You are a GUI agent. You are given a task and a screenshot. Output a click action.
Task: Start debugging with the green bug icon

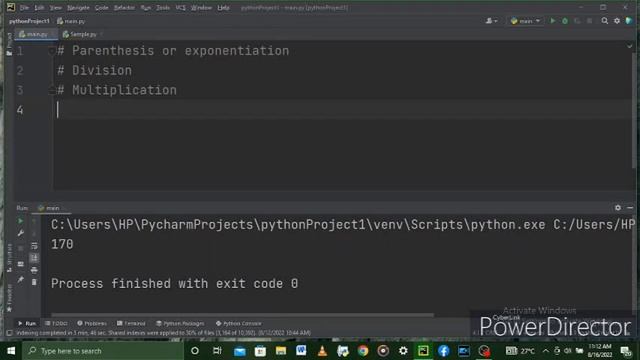[565, 20]
